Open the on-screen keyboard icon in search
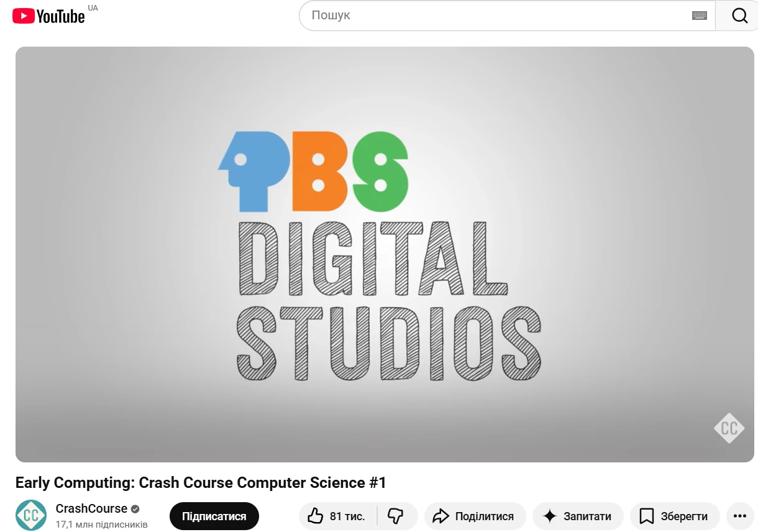The width and height of the screenshot is (758, 532). coord(700,16)
